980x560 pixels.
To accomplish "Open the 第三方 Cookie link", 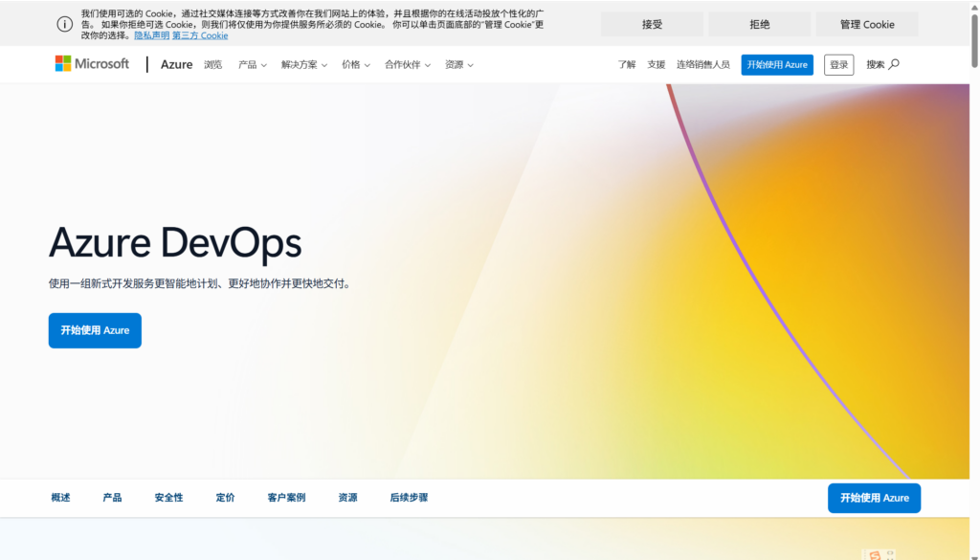I will coord(200,35).
